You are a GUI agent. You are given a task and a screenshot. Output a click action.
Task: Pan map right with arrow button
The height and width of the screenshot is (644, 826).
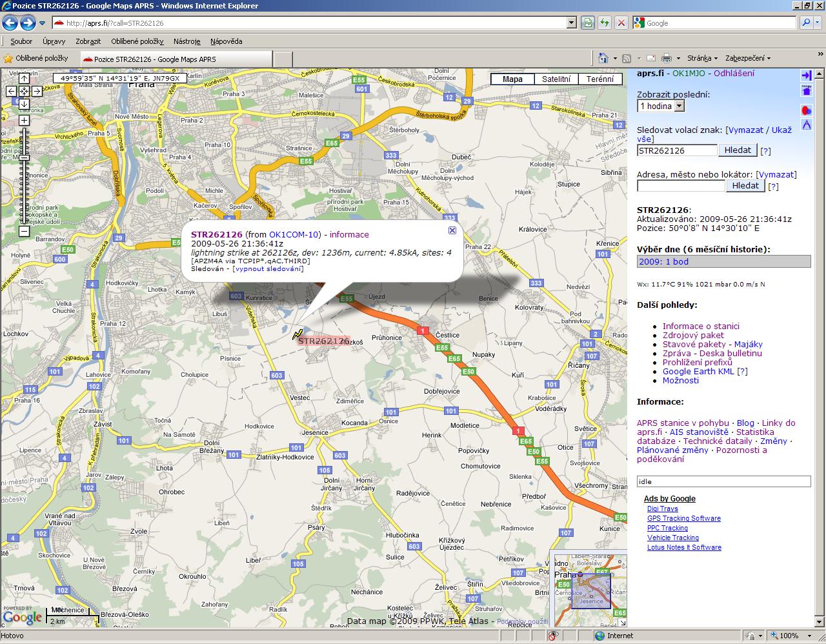click(x=37, y=91)
